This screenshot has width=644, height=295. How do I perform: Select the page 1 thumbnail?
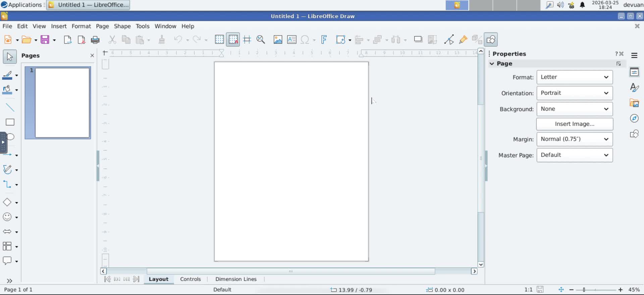pyautogui.click(x=62, y=103)
